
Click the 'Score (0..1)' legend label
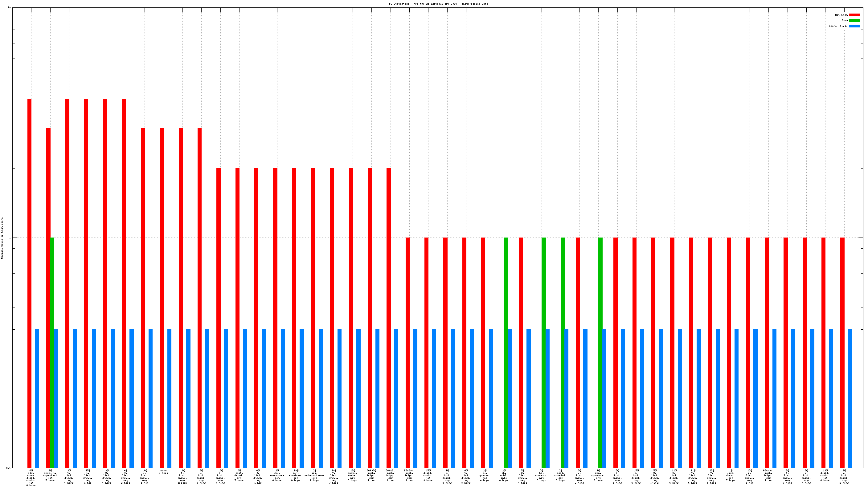838,26
